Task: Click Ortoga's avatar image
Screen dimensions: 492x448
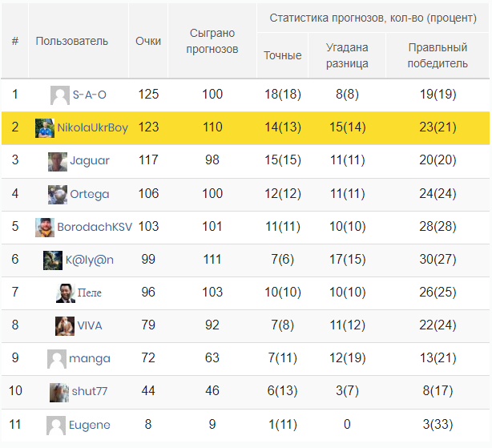Action: point(58,195)
